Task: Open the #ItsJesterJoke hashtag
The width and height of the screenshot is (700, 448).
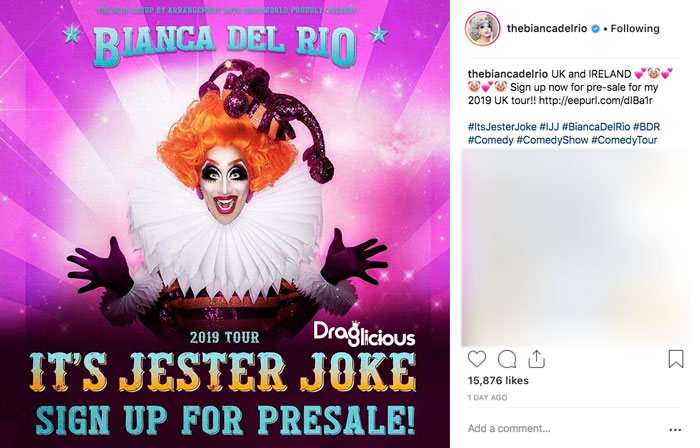Action: [x=502, y=127]
